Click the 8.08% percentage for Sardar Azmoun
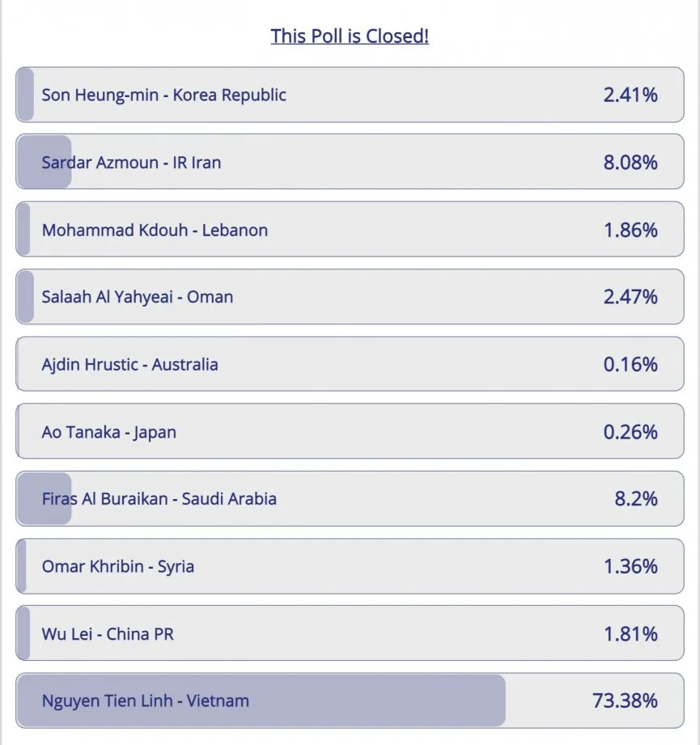This screenshot has height=745, width=700. pyautogui.click(x=630, y=163)
